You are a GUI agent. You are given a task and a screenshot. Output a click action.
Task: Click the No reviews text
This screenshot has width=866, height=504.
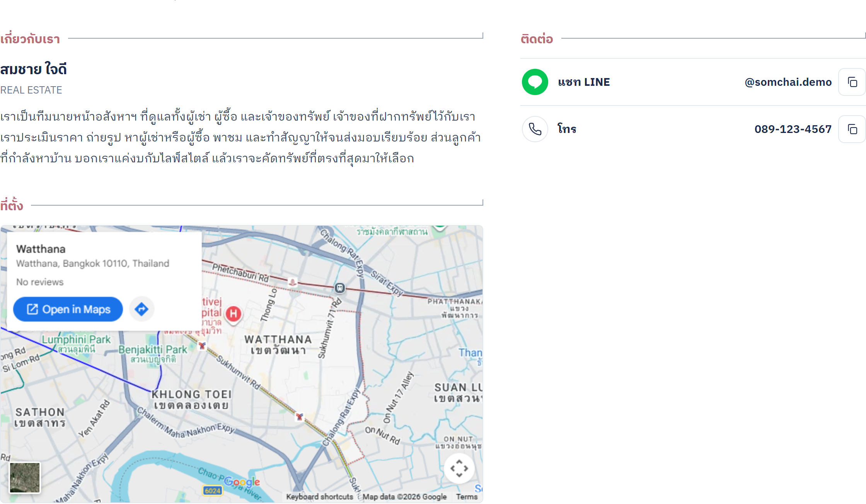[40, 282]
